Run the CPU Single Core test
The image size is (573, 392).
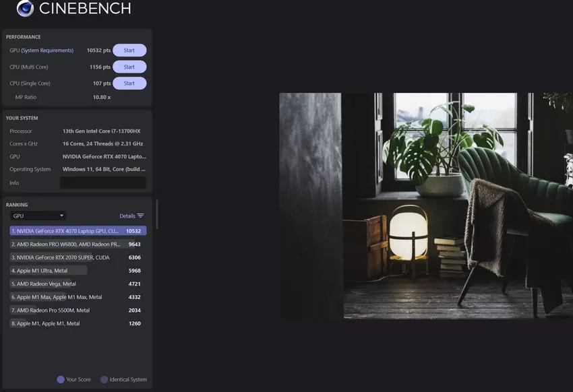(129, 84)
